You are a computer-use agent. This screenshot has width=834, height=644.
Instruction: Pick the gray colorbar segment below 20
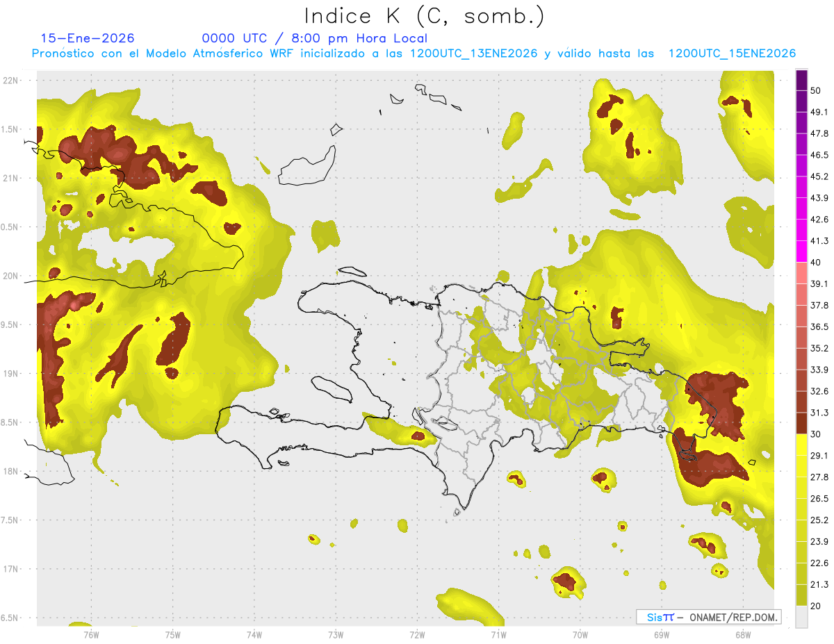pos(801,617)
